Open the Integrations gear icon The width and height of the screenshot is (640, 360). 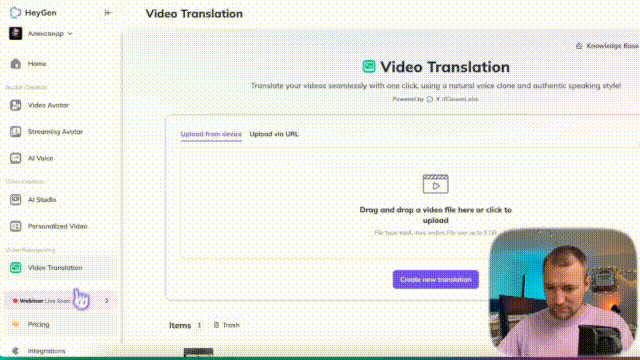point(16,351)
